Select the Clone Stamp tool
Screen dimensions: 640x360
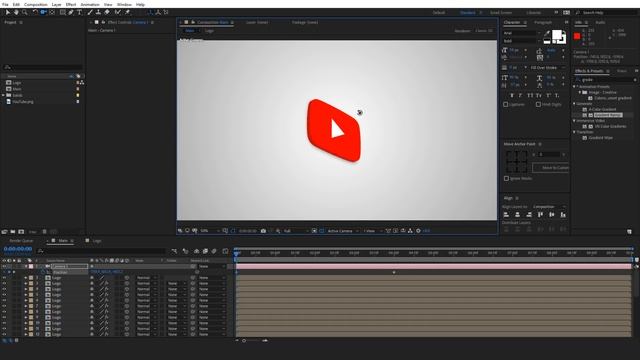98,13
